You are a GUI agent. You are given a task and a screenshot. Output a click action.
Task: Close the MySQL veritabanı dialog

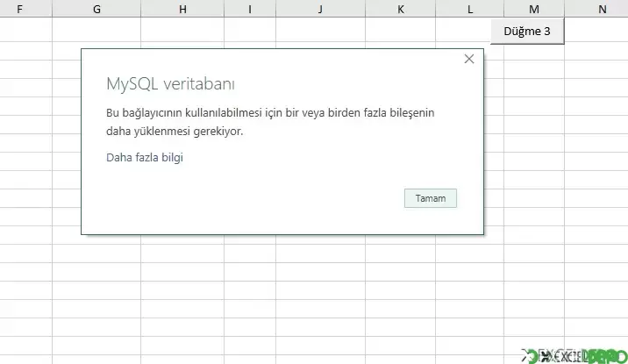[x=469, y=59]
